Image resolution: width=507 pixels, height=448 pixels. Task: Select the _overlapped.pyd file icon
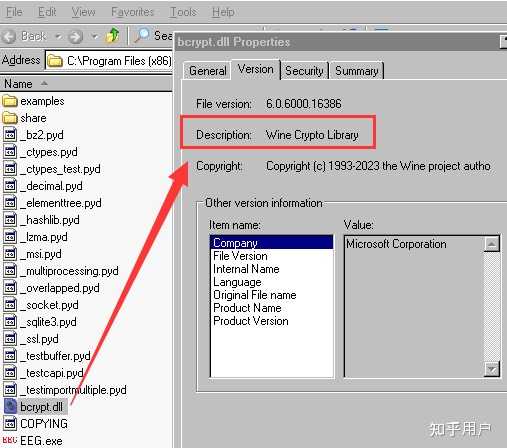pos(10,288)
